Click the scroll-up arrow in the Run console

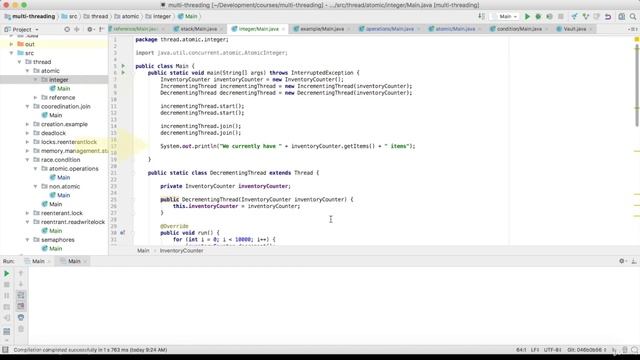21,273
